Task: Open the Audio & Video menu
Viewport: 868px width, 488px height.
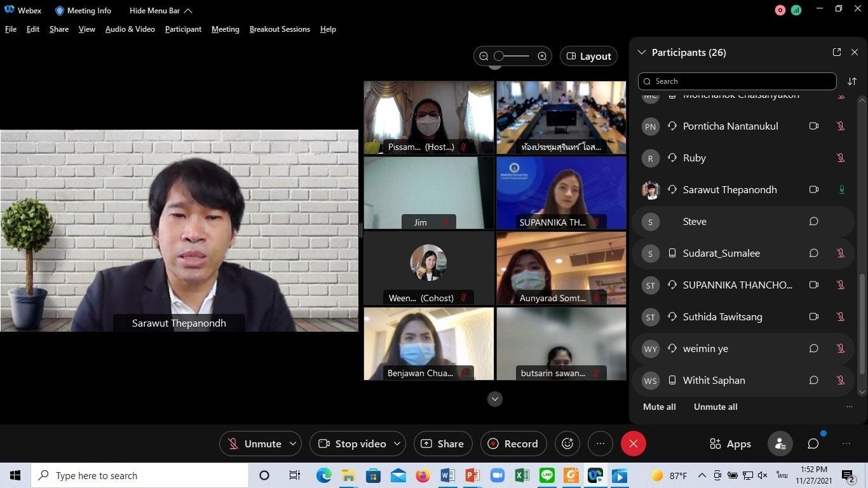Action: (x=130, y=29)
